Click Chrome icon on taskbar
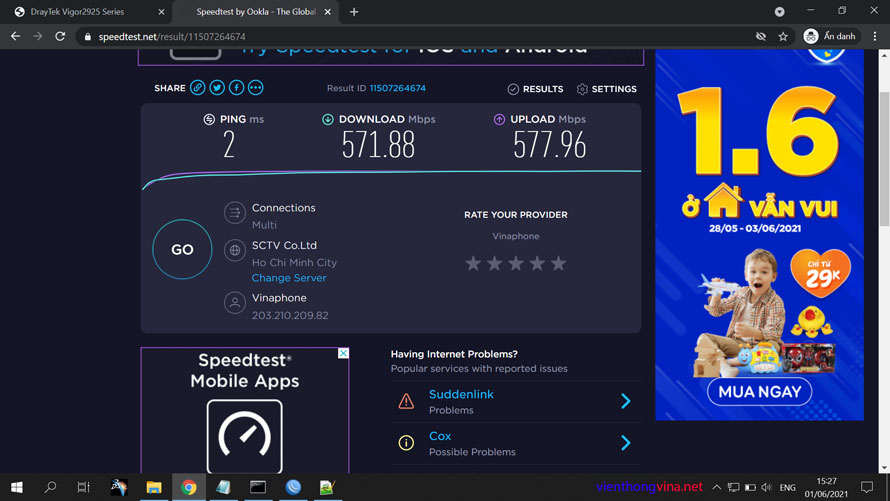Viewport: 890px width, 501px height. [188, 487]
